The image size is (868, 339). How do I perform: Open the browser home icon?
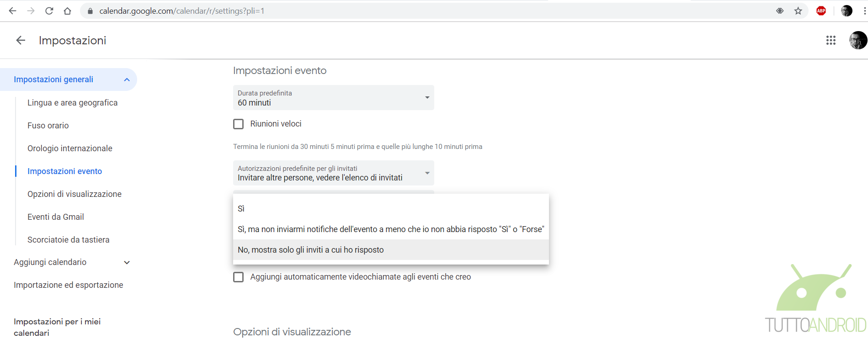[x=67, y=11]
